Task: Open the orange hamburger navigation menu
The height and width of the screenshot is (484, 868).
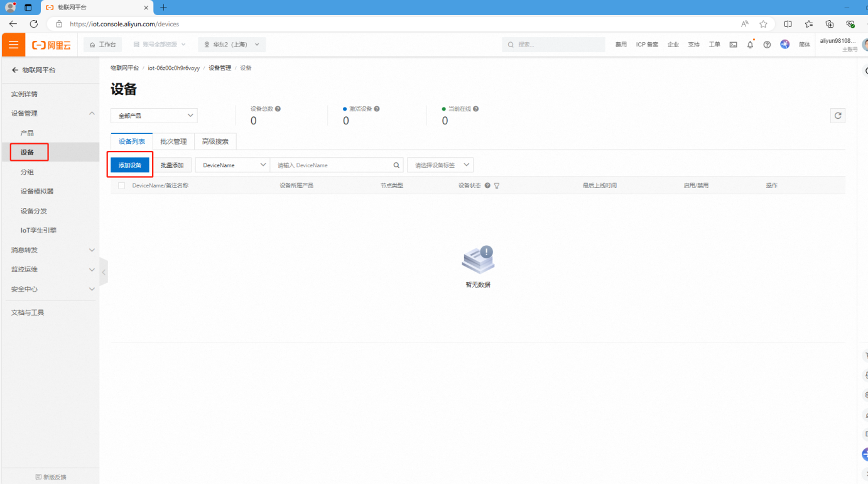Action: [x=13, y=45]
